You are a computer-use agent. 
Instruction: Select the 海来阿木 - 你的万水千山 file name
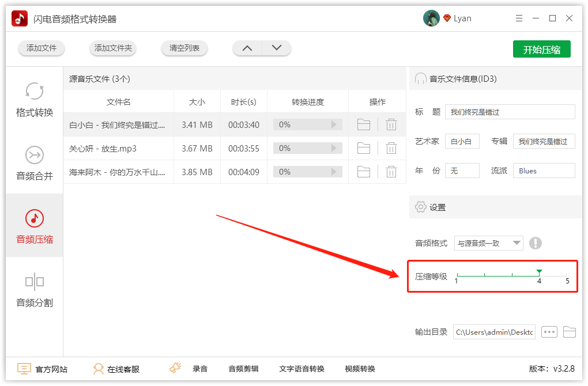click(117, 172)
